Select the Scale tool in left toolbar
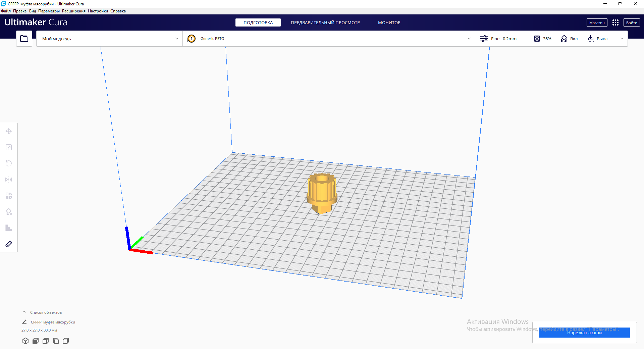 (x=9, y=147)
